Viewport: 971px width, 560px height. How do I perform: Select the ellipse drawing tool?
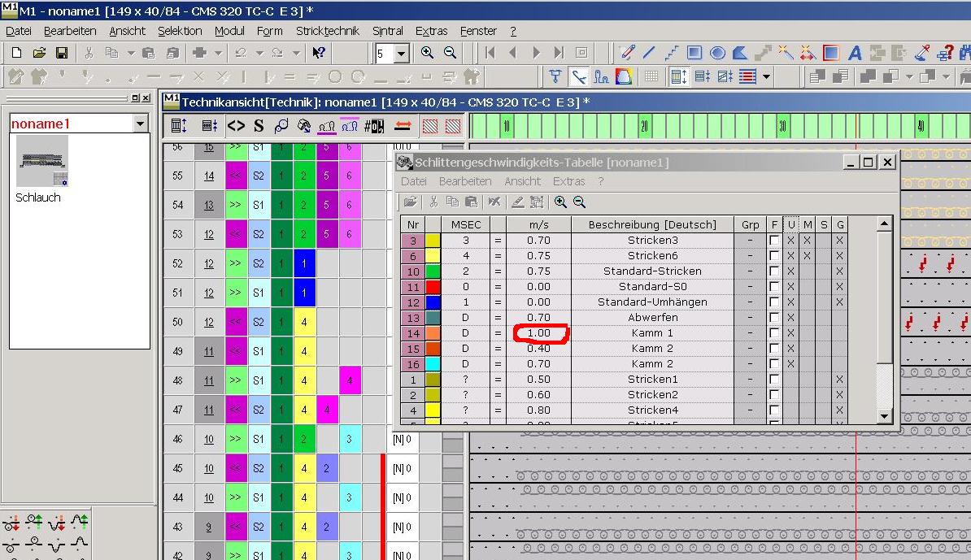point(717,53)
